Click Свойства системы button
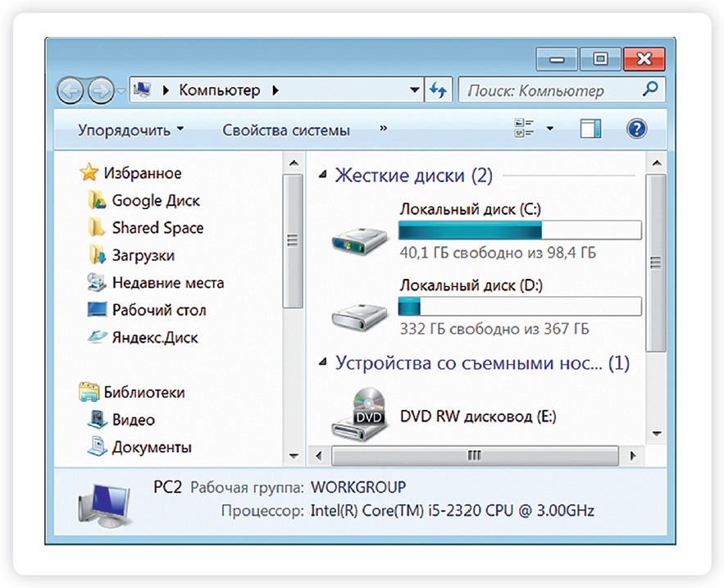Screen dimensions: 724x588 click(x=286, y=130)
